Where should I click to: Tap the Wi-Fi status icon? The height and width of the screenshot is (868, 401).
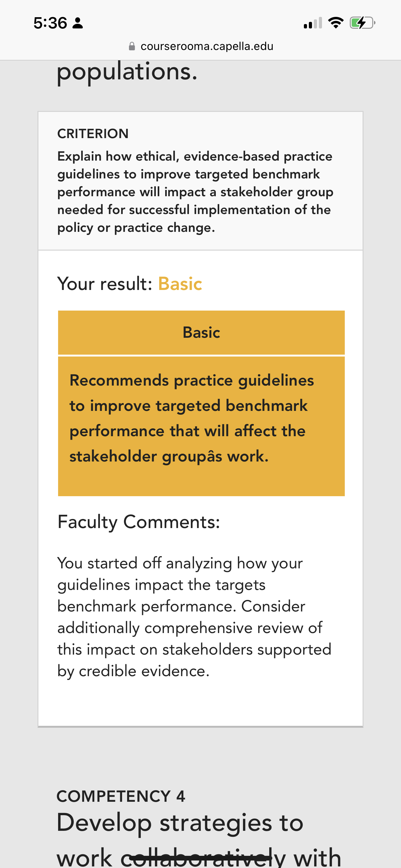pyautogui.click(x=336, y=23)
